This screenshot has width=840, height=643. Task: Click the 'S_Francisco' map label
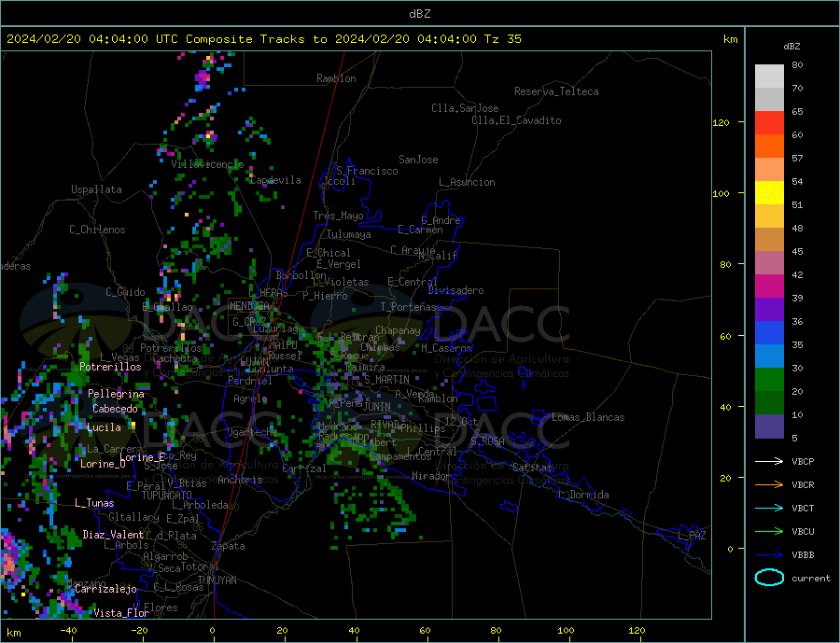[367, 171]
